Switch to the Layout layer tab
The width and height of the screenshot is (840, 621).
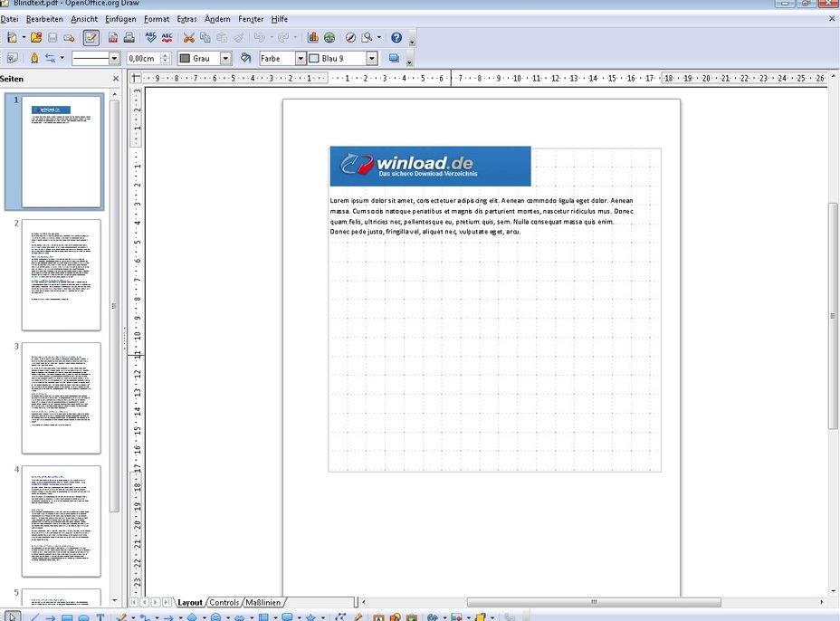click(x=190, y=602)
